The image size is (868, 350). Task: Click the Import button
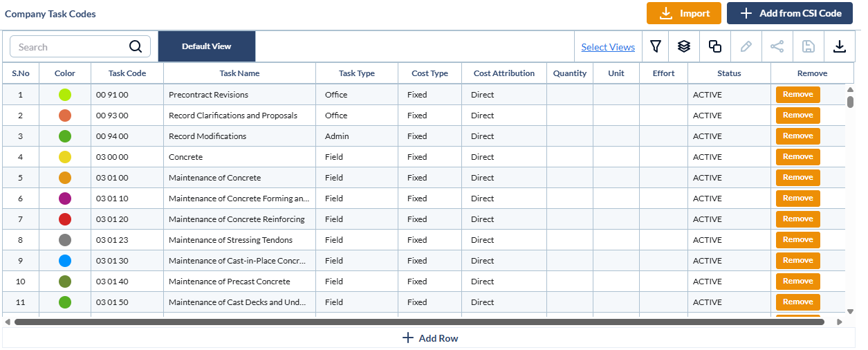pyautogui.click(x=684, y=13)
